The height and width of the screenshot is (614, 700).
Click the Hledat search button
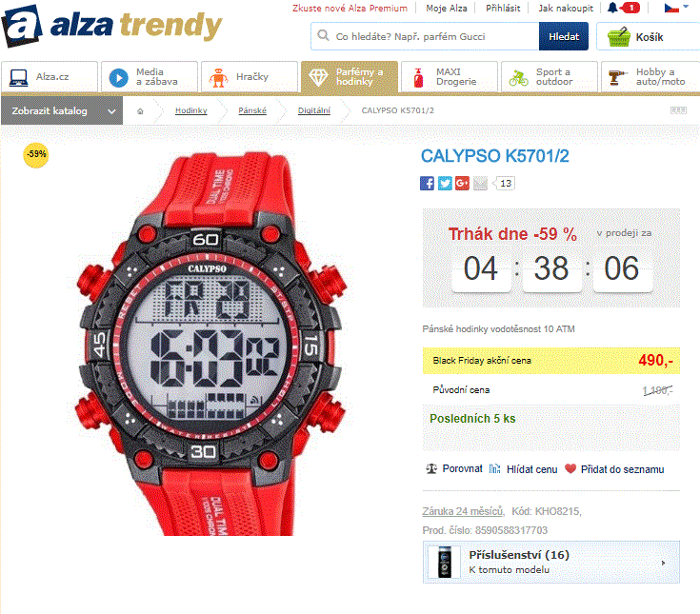click(564, 36)
